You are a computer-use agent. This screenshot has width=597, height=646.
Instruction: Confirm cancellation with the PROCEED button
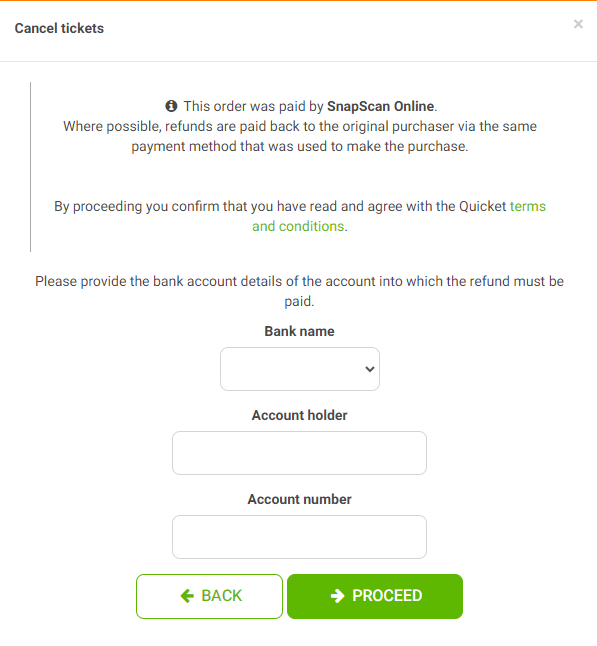click(x=375, y=596)
